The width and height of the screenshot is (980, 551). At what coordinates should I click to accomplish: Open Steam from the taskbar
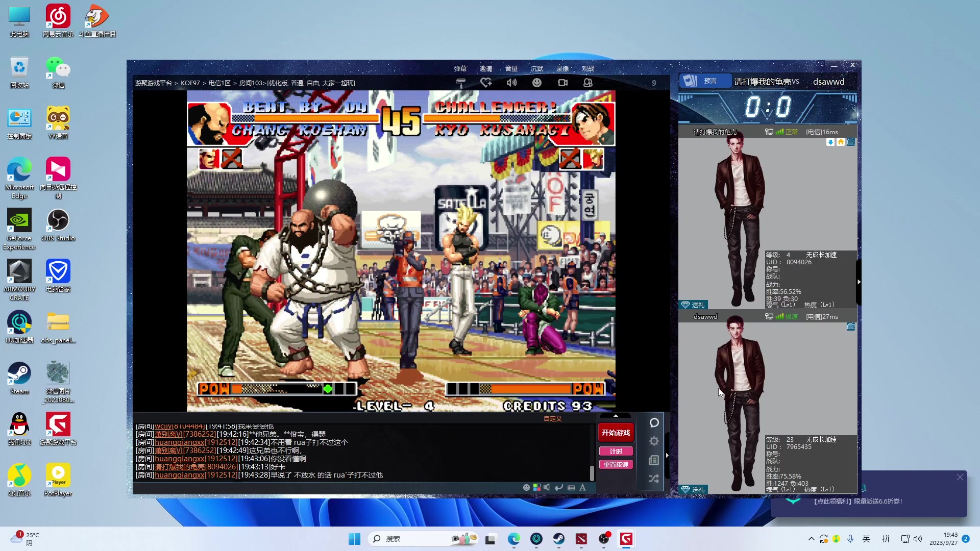pos(559,539)
